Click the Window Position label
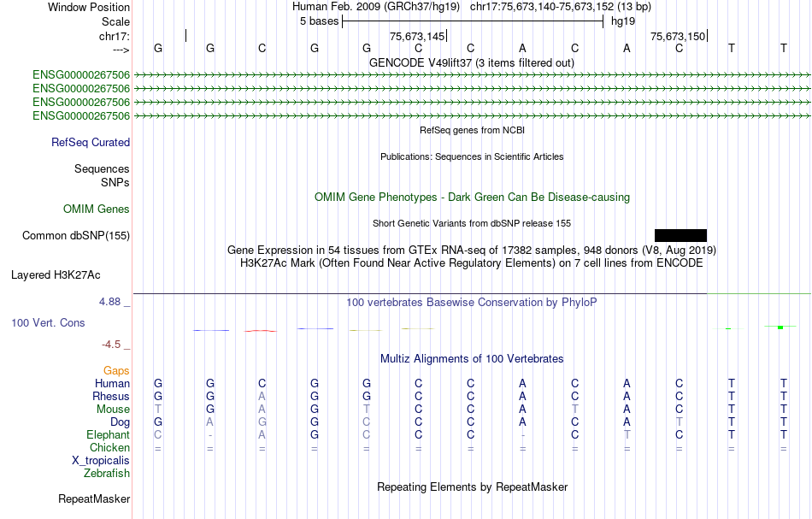This screenshot has width=812, height=519. click(89, 8)
